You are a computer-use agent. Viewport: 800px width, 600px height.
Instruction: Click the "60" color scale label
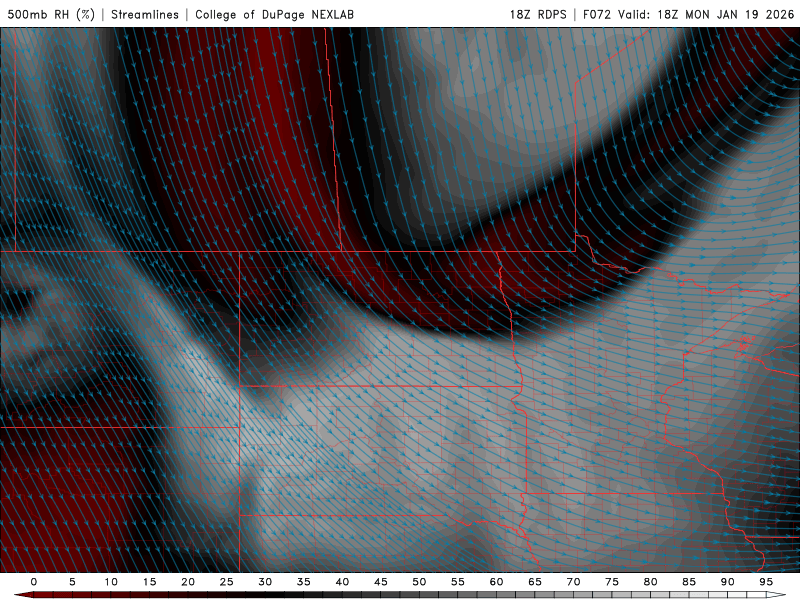(x=496, y=582)
